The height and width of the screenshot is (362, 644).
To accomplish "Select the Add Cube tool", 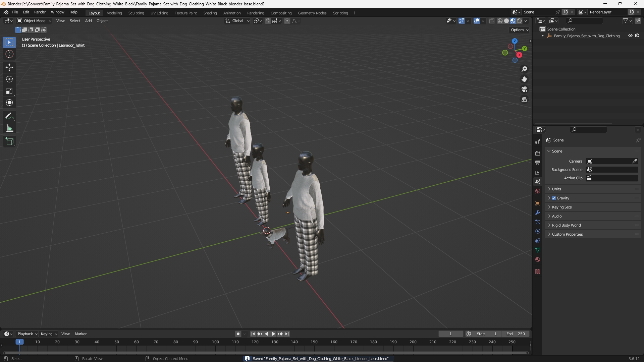I will (x=9, y=141).
